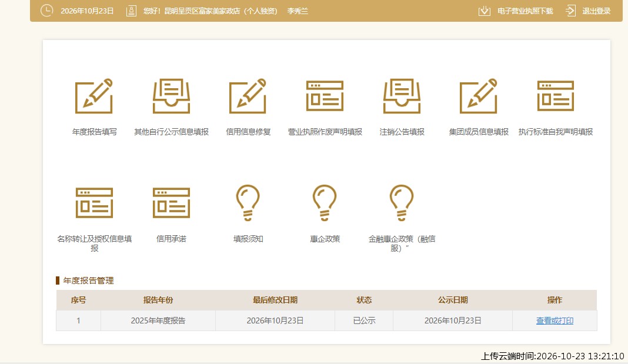Image resolution: width=628 pixels, height=364 pixels.
Task: Click the 操作 column header
Action: [554, 300]
